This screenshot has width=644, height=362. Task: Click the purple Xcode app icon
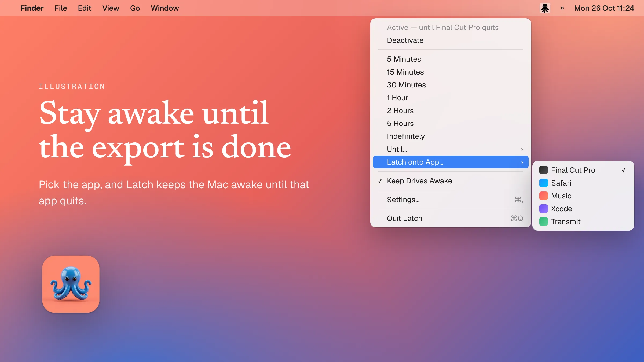pyautogui.click(x=543, y=209)
